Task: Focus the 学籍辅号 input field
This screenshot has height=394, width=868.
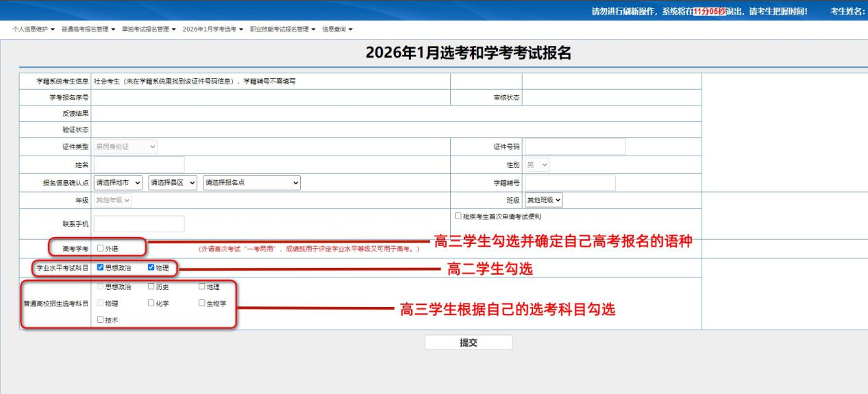Action: [x=570, y=182]
